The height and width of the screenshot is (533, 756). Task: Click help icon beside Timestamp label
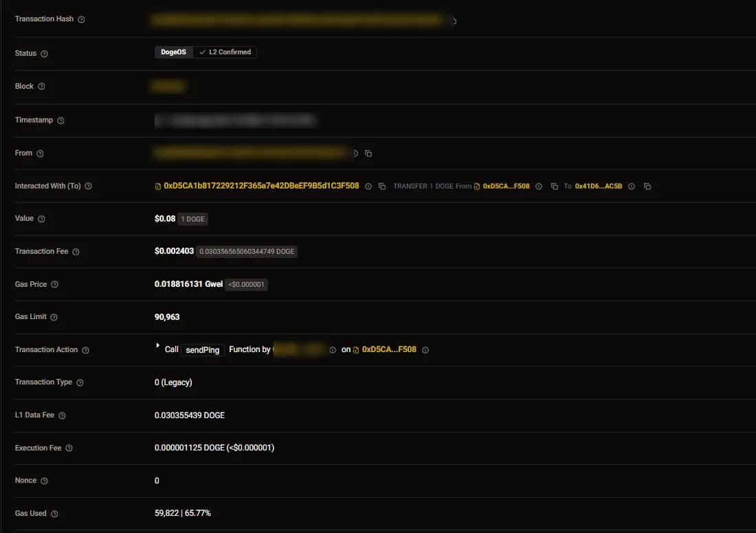pos(60,120)
